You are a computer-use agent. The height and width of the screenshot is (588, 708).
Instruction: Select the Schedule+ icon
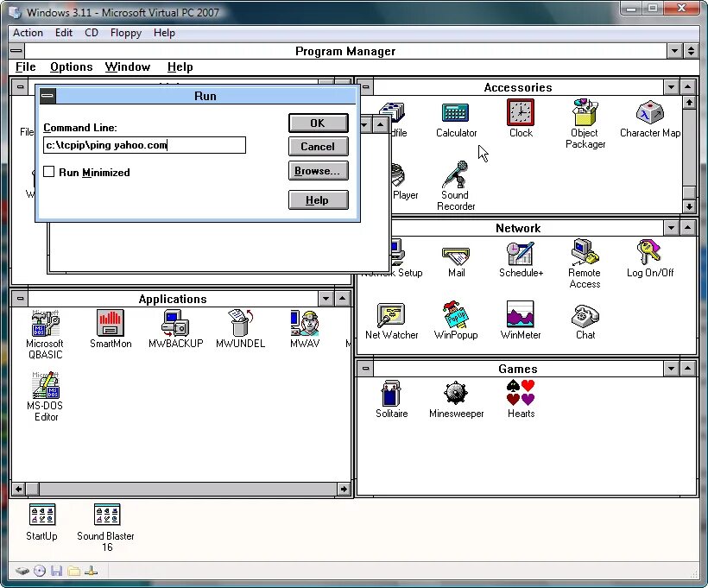(x=521, y=253)
